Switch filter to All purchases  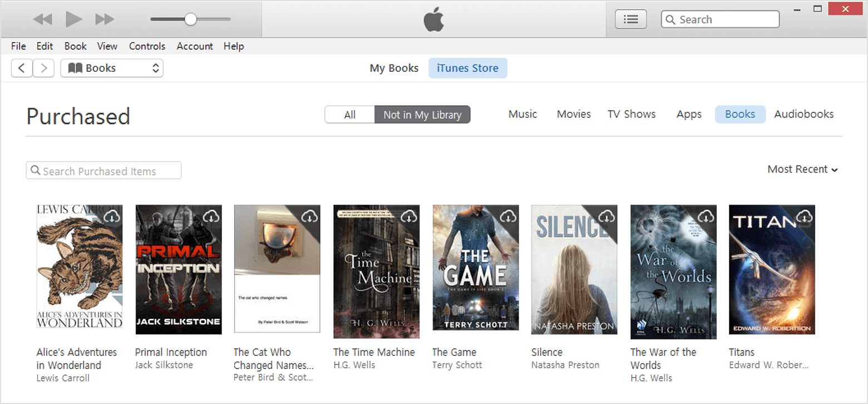pos(349,115)
